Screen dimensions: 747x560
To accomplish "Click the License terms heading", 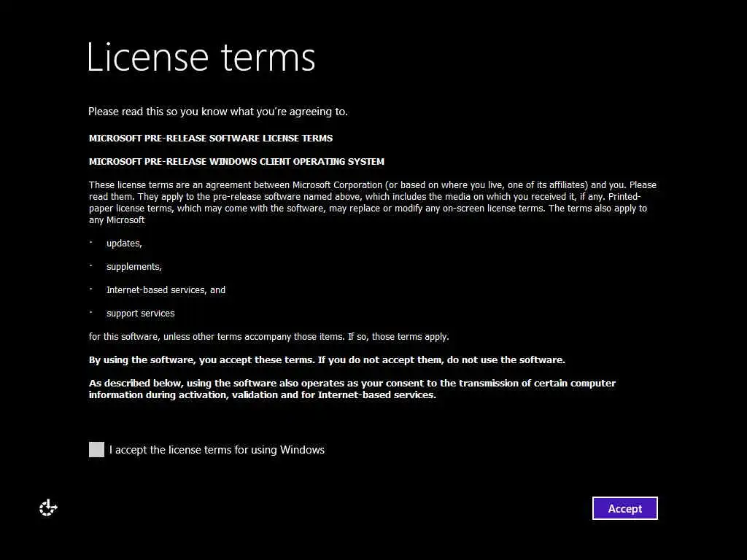I will point(201,57).
